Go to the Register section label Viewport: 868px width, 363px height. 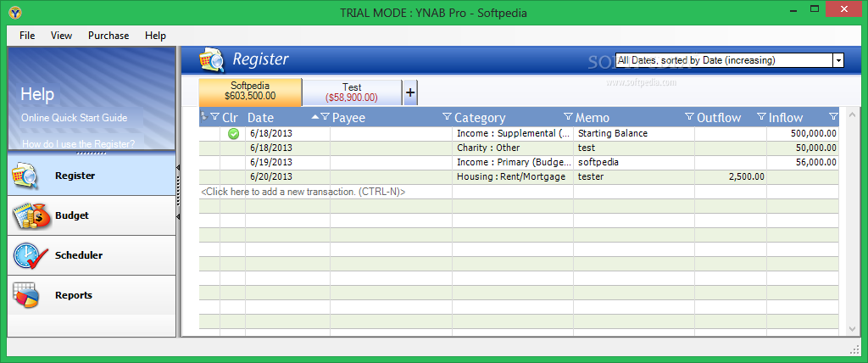click(75, 176)
